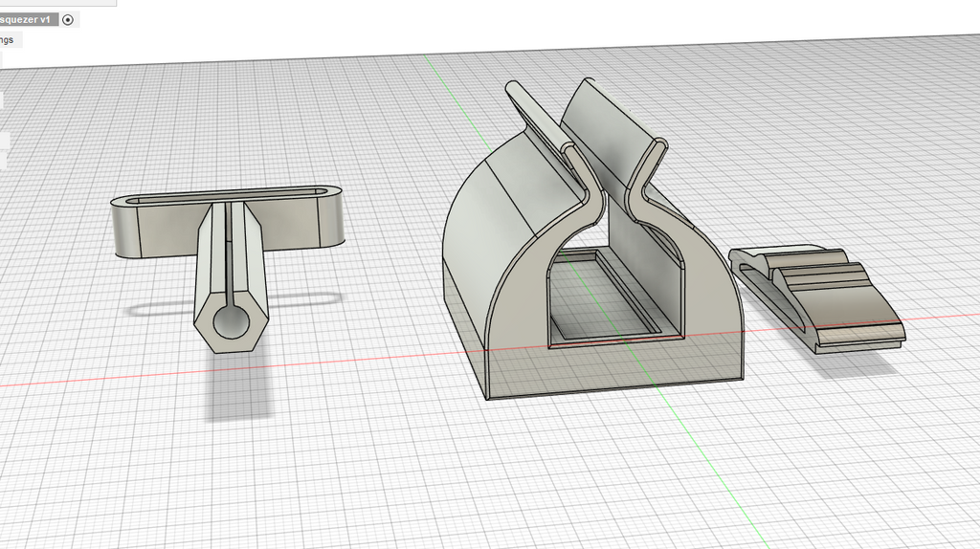Select the small ribbed clip body
This screenshot has height=549, width=980.
[816, 298]
